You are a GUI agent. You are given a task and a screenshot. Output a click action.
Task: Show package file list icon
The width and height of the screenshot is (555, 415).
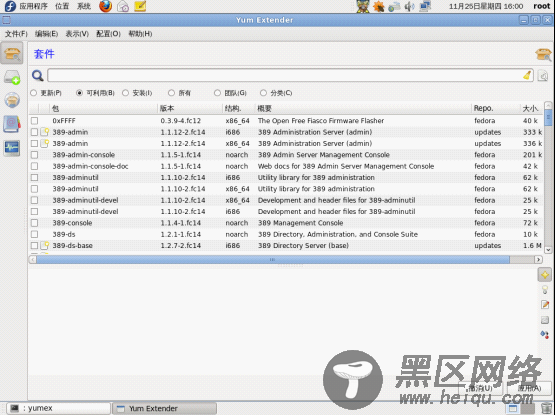click(x=545, y=320)
